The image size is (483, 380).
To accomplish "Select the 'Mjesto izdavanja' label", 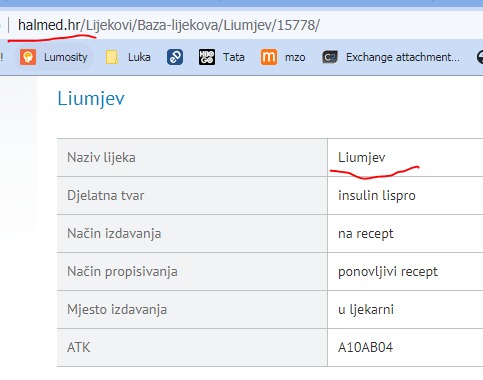I will [117, 309].
